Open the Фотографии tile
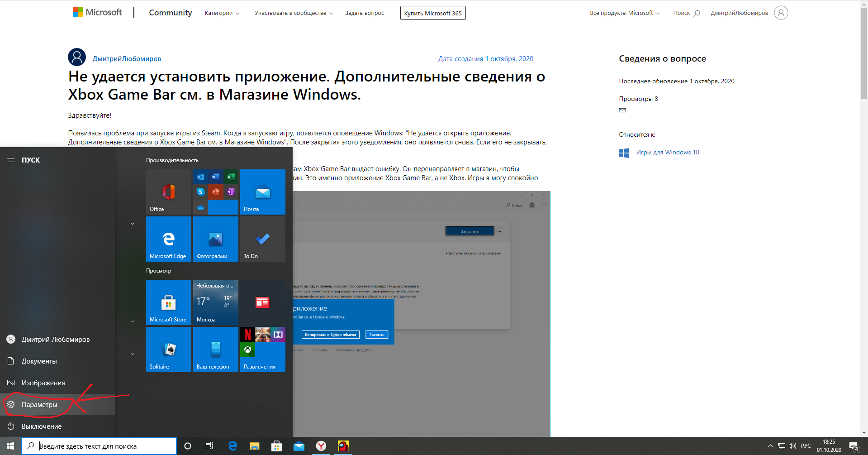 coord(216,239)
